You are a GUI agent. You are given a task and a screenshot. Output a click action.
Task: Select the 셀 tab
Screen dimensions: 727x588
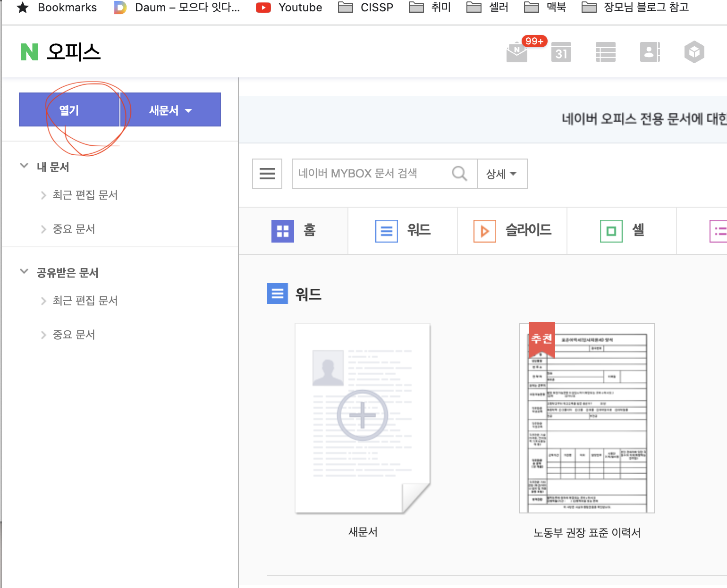622,231
